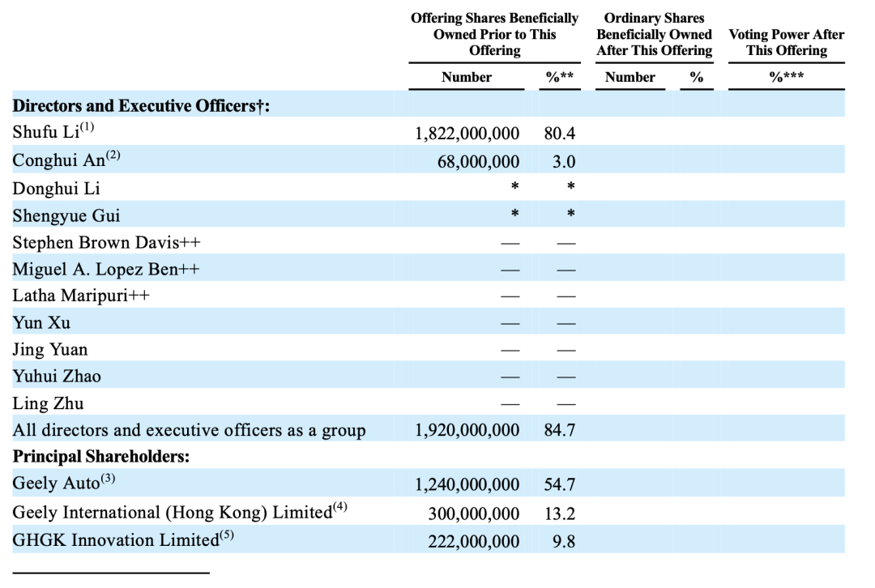Click the Principal Shareholders heading
Viewport: 875px width, 588px height.
pos(100,456)
